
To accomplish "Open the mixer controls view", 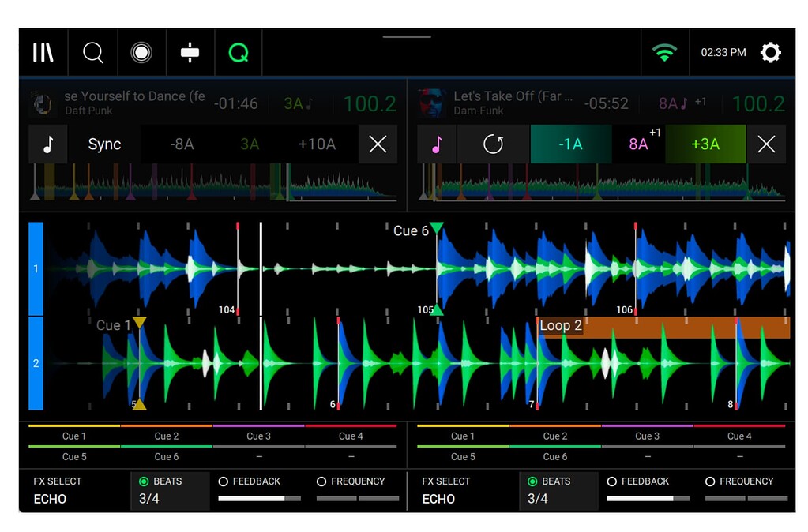I will coord(190,52).
